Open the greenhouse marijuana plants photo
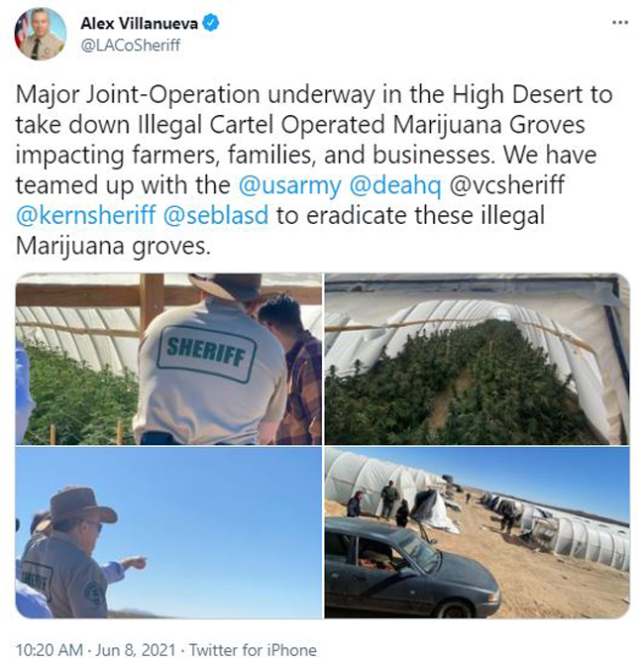This screenshot has width=644, height=668. coord(477,359)
